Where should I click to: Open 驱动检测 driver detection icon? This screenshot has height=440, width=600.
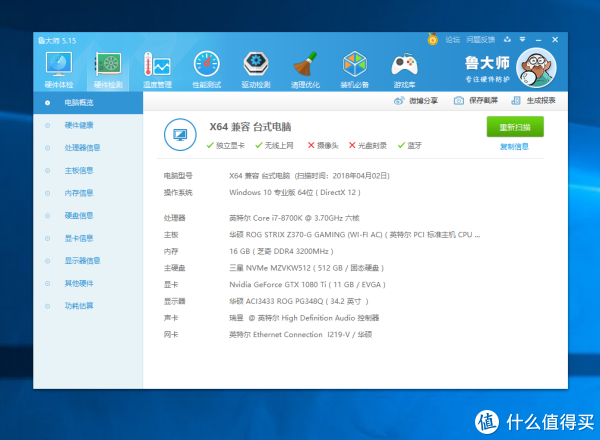[x=256, y=70]
